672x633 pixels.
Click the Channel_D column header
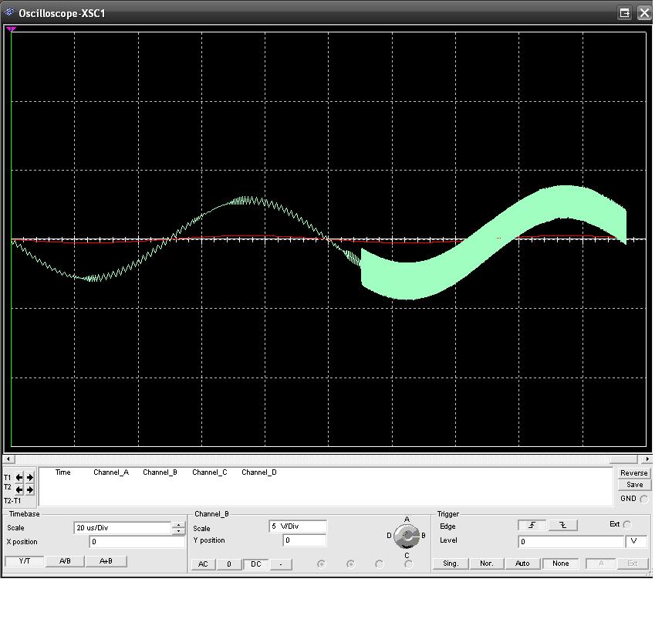pos(259,472)
